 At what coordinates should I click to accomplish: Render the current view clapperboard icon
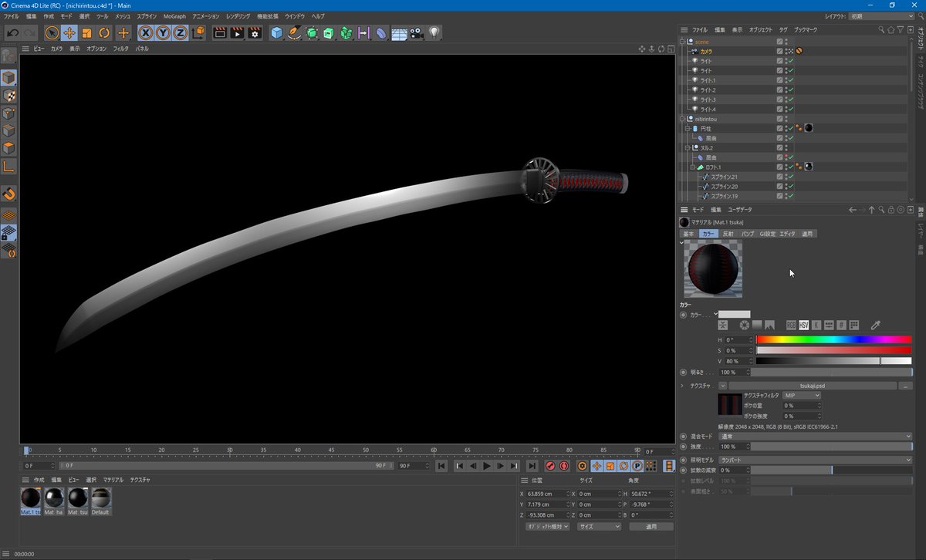point(220,33)
